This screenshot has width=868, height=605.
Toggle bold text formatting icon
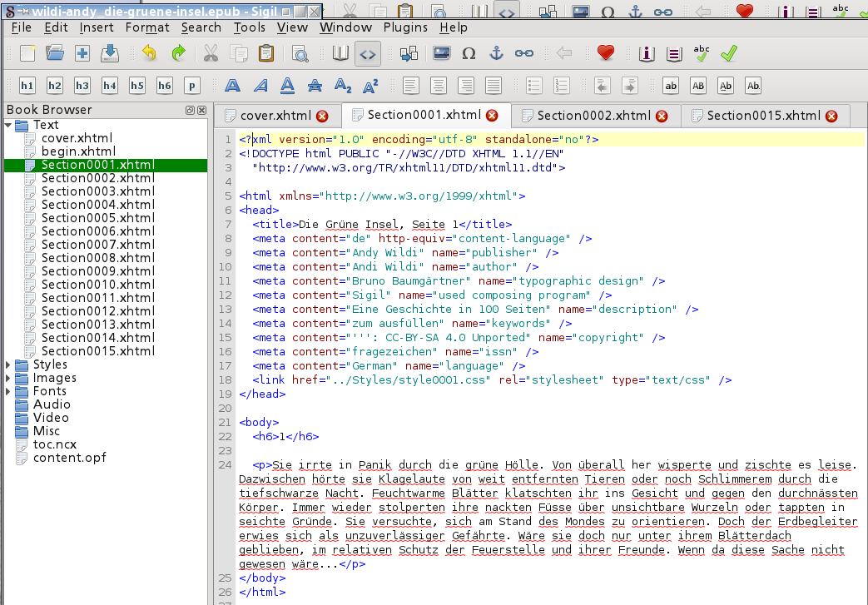[x=232, y=86]
